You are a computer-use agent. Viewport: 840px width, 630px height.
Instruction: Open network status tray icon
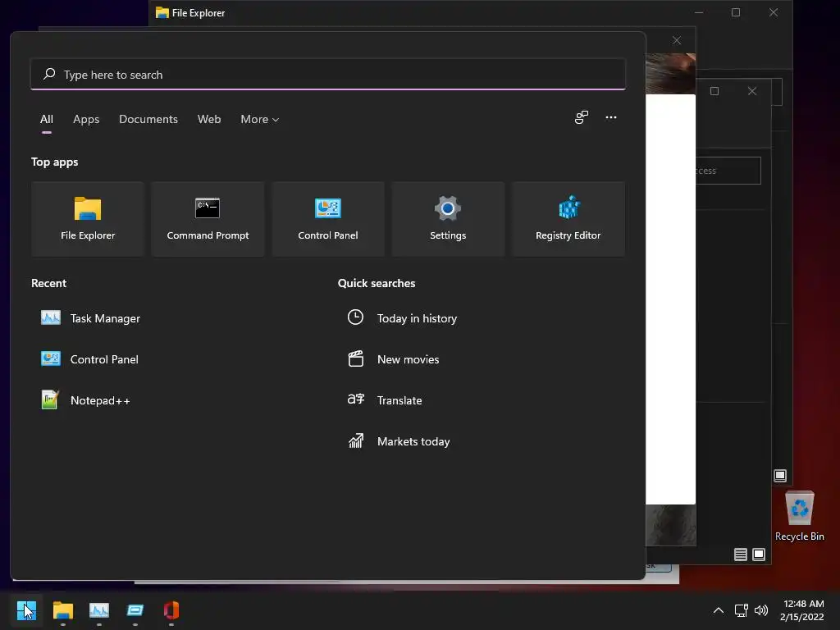[x=741, y=610]
